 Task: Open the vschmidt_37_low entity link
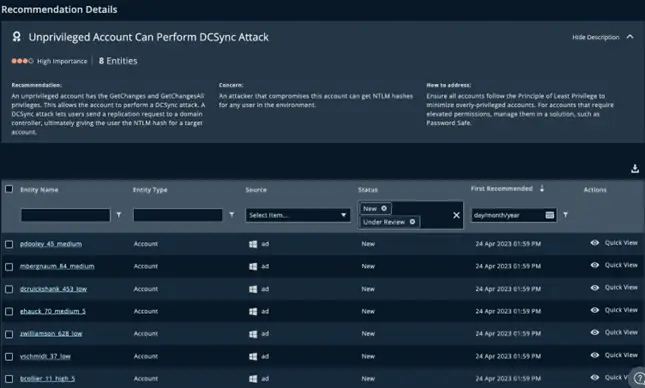pos(45,356)
